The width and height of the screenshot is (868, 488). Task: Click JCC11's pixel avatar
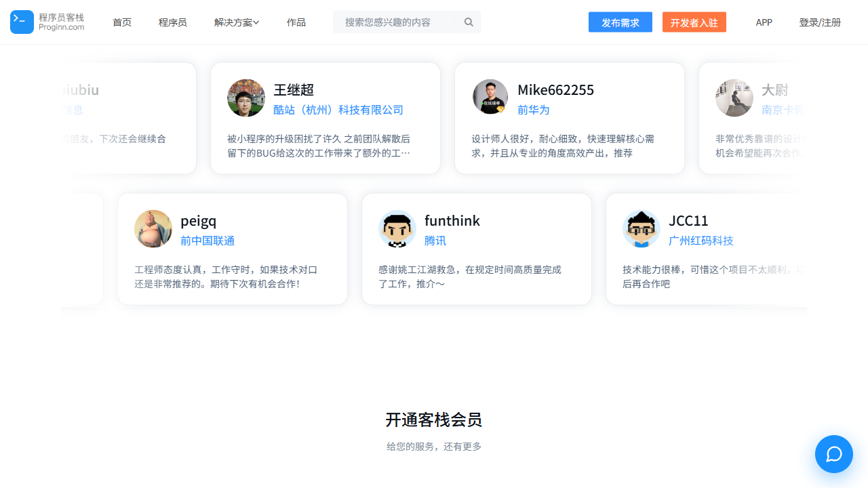click(642, 228)
